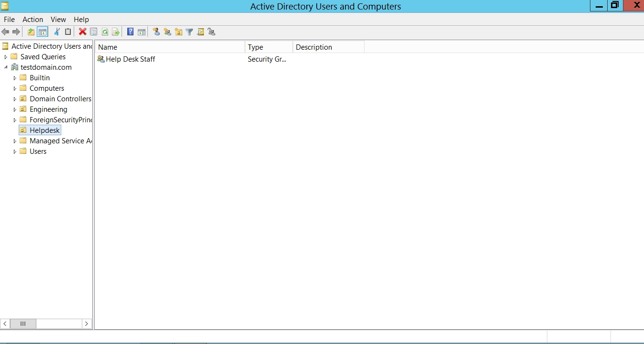Select the Computers folder
644x344 pixels.
47,88
